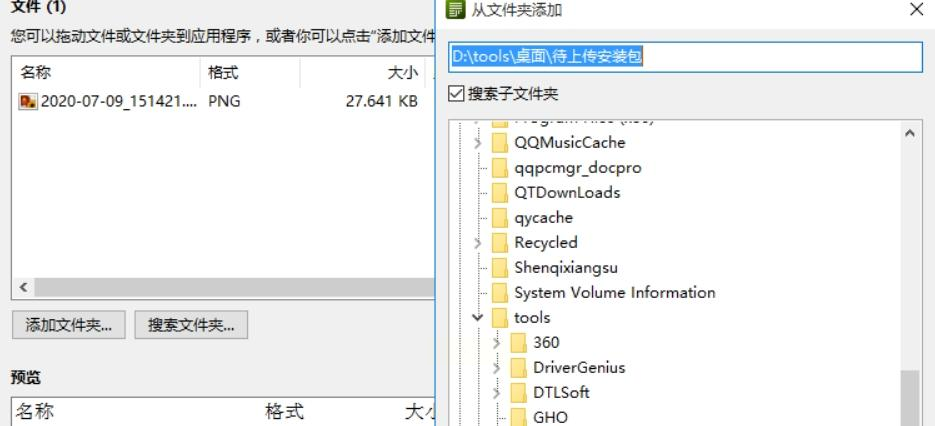Click the 添加文件夹... button
This screenshot has width=935, height=426.
(69, 325)
